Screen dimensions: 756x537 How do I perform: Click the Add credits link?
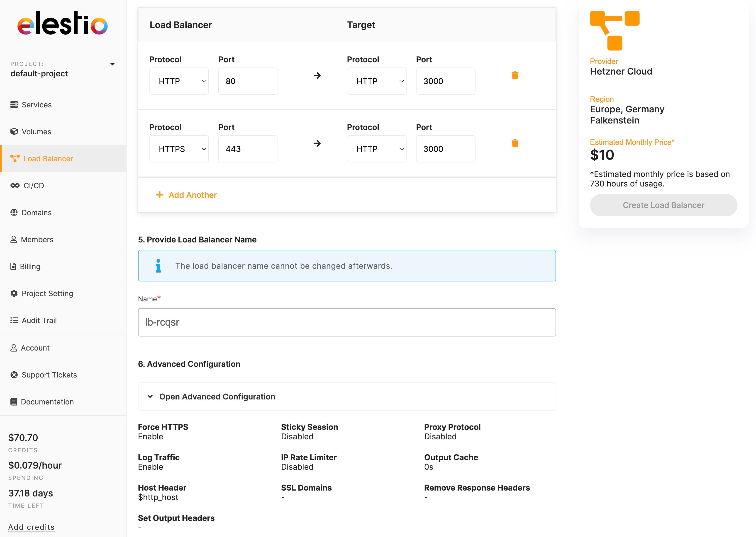32,527
